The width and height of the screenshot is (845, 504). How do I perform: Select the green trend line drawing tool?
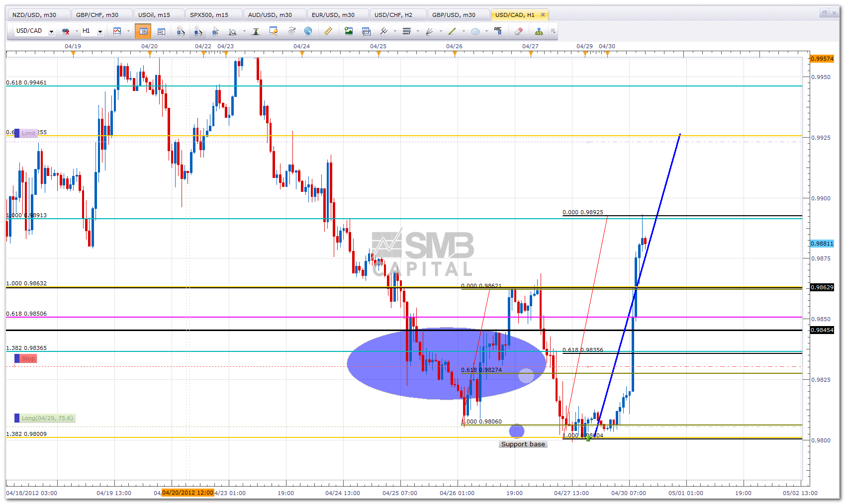452,31
